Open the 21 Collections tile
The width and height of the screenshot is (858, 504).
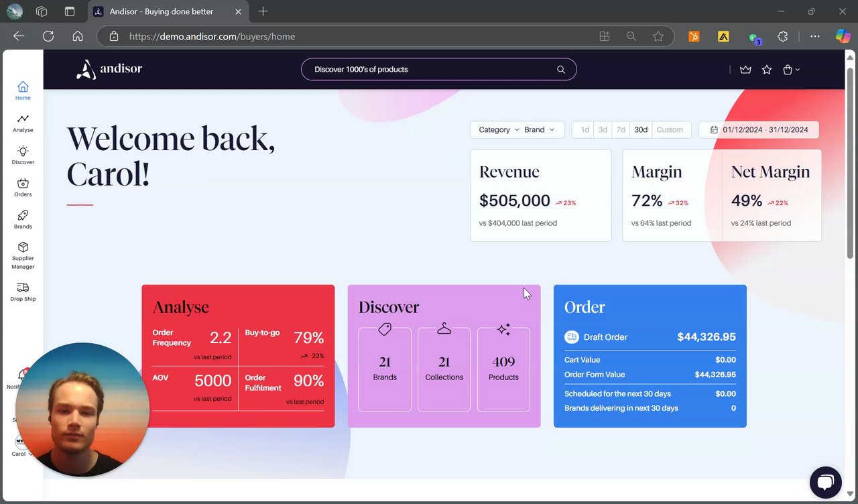tap(444, 369)
